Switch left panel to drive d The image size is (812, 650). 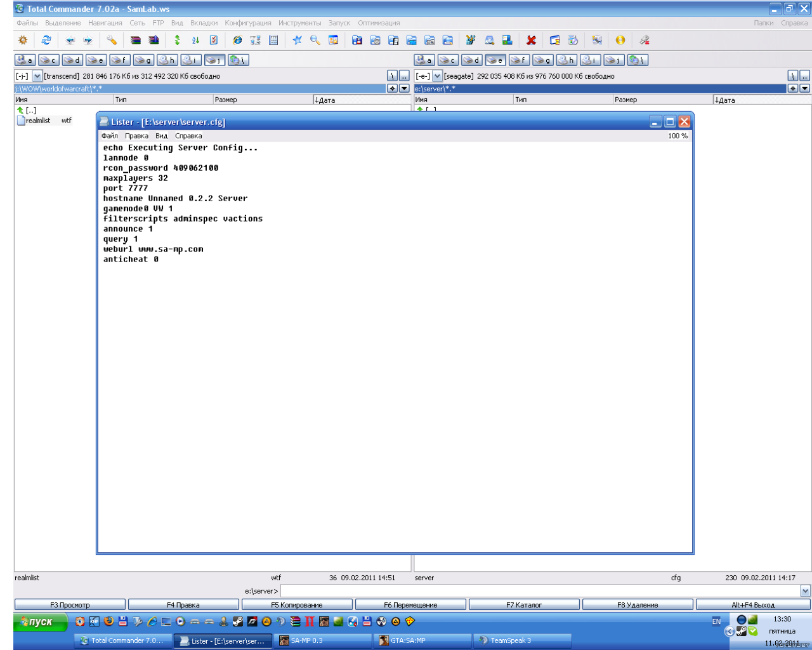coord(72,60)
